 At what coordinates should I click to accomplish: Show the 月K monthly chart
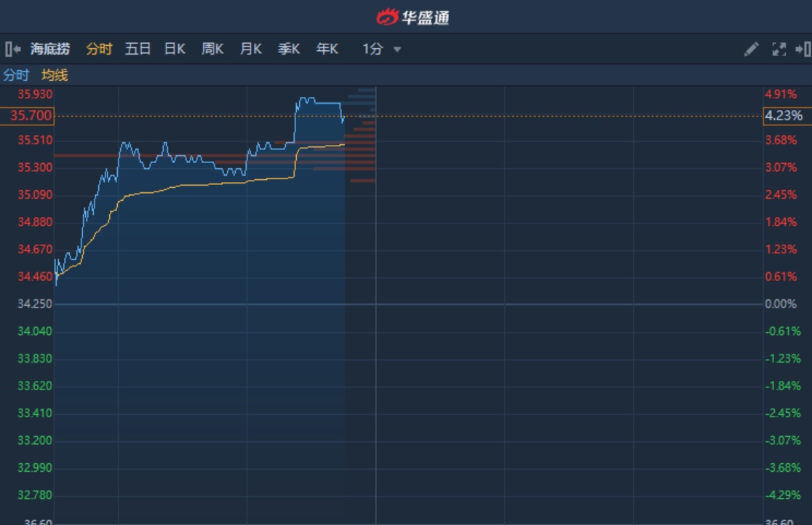251,50
